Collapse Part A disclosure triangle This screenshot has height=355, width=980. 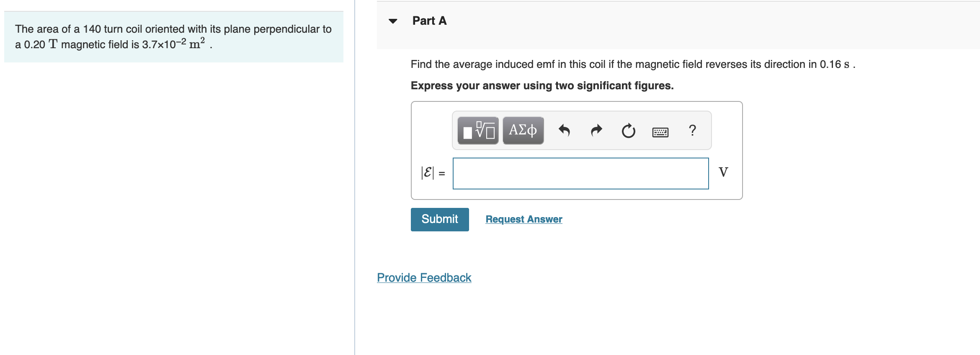click(393, 21)
